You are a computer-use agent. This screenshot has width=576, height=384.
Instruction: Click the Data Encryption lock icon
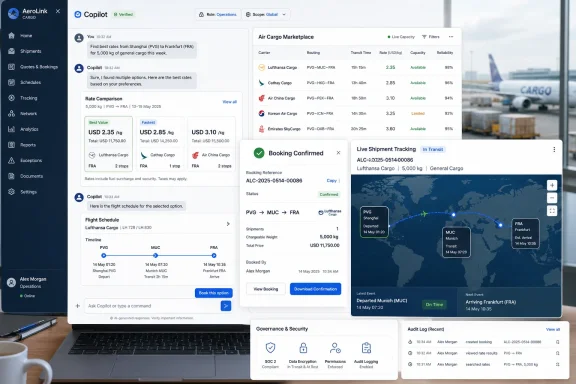[x=303, y=347]
